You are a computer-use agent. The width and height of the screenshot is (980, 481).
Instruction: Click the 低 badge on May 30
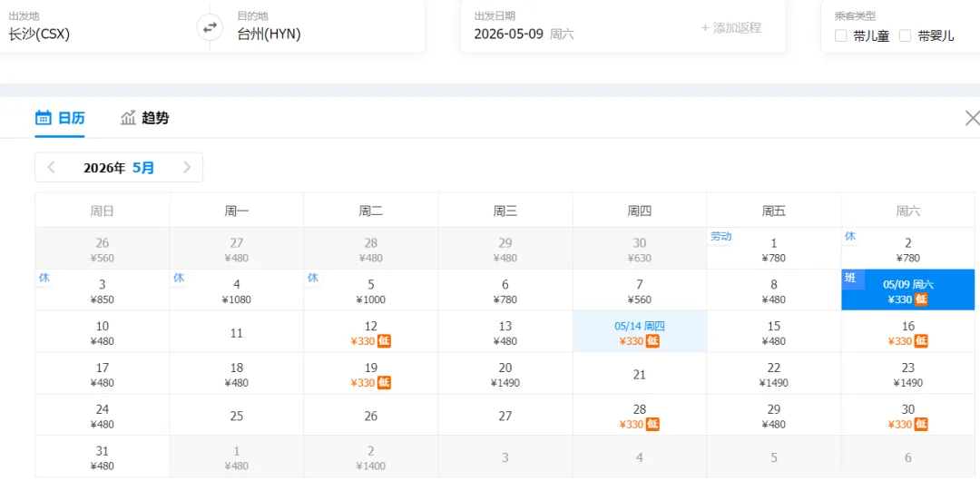(922, 425)
